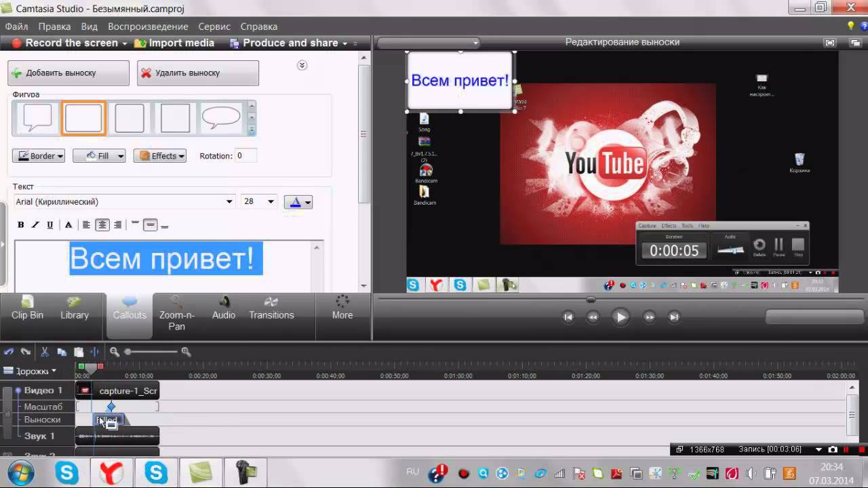The width and height of the screenshot is (868, 488).
Task: Click the redo icon on timeline toolbar
Action: [x=26, y=352]
